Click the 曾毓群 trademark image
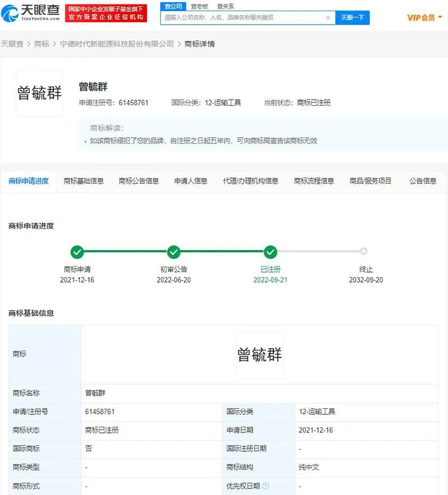This screenshot has width=448, height=495. point(40,94)
